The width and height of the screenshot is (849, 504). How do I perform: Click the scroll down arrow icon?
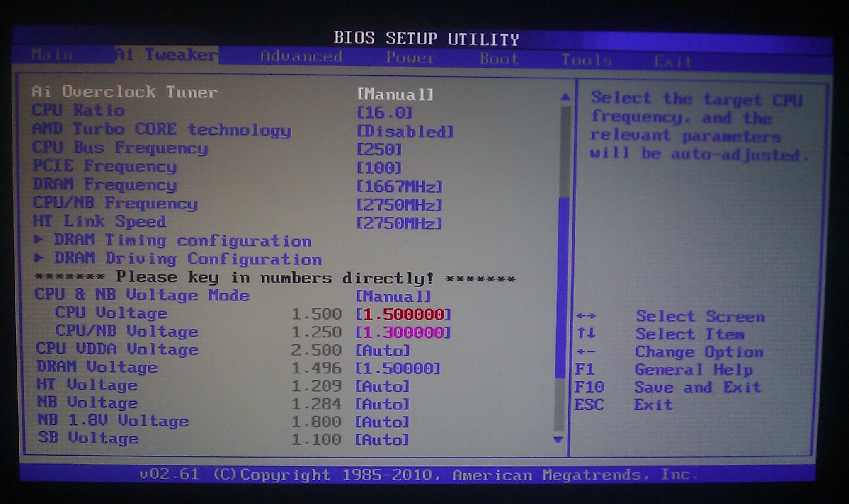click(558, 440)
